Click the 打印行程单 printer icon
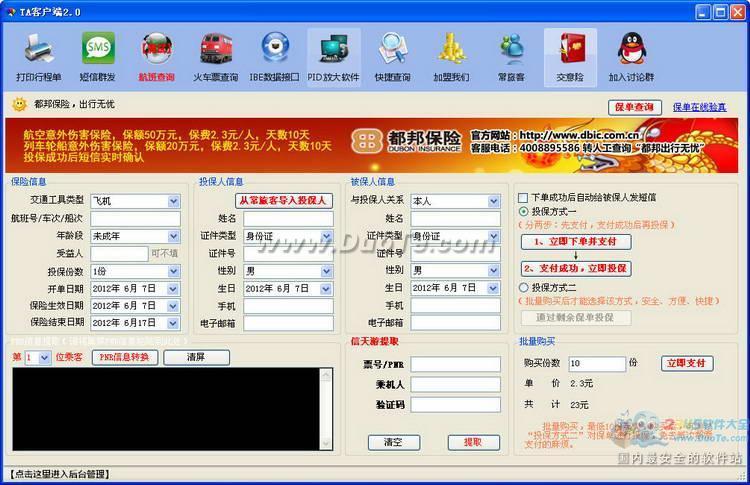 (x=38, y=49)
